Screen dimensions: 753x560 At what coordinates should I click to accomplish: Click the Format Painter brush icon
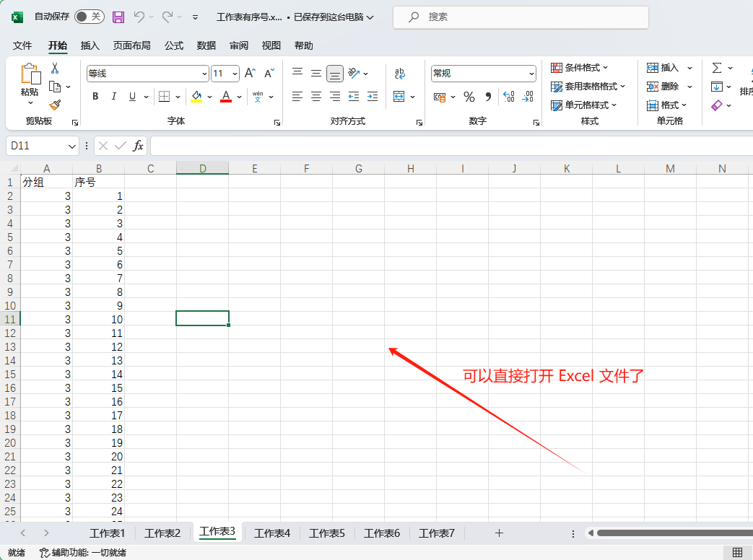click(55, 105)
